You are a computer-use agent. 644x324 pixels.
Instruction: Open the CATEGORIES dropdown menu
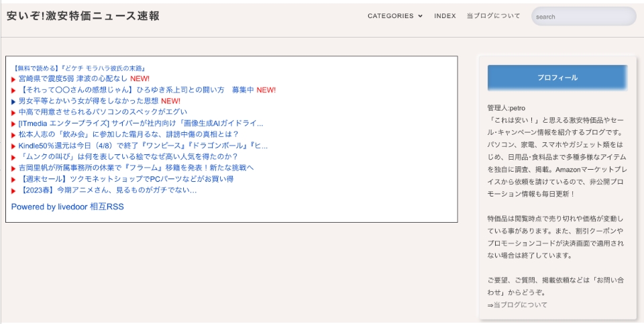pyautogui.click(x=394, y=16)
